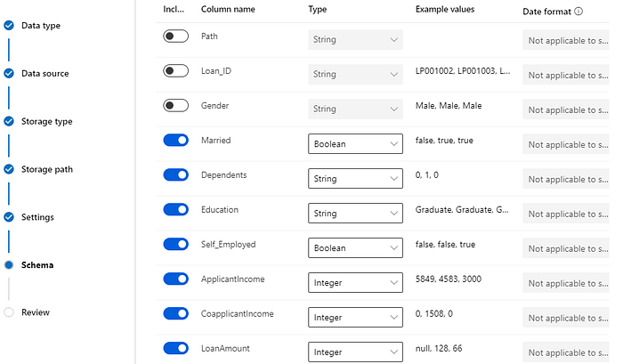Click the Data type step checkmark icon
Viewport: 623px width, 364px height.
9,26
